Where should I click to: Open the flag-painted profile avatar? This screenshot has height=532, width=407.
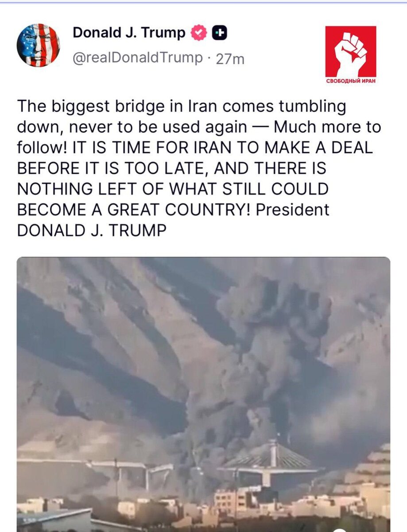pos(38,45)
